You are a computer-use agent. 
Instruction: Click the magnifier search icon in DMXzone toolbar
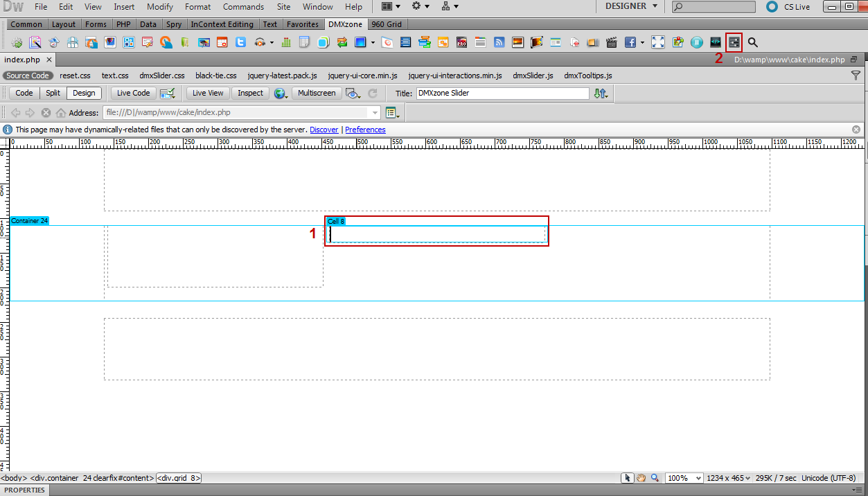point(753,42)
